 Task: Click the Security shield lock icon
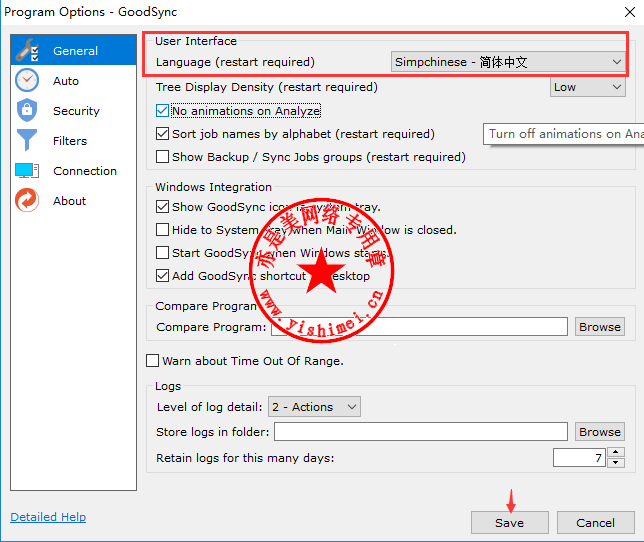click(27, 110)
